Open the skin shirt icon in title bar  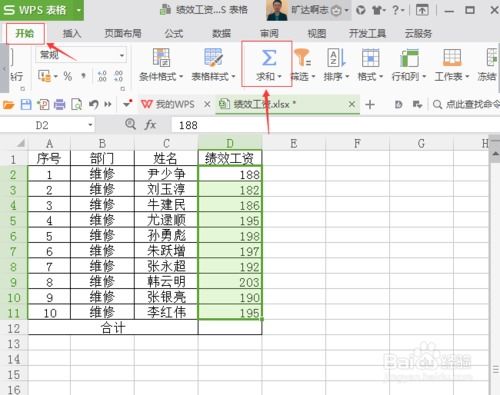(377, 10)
